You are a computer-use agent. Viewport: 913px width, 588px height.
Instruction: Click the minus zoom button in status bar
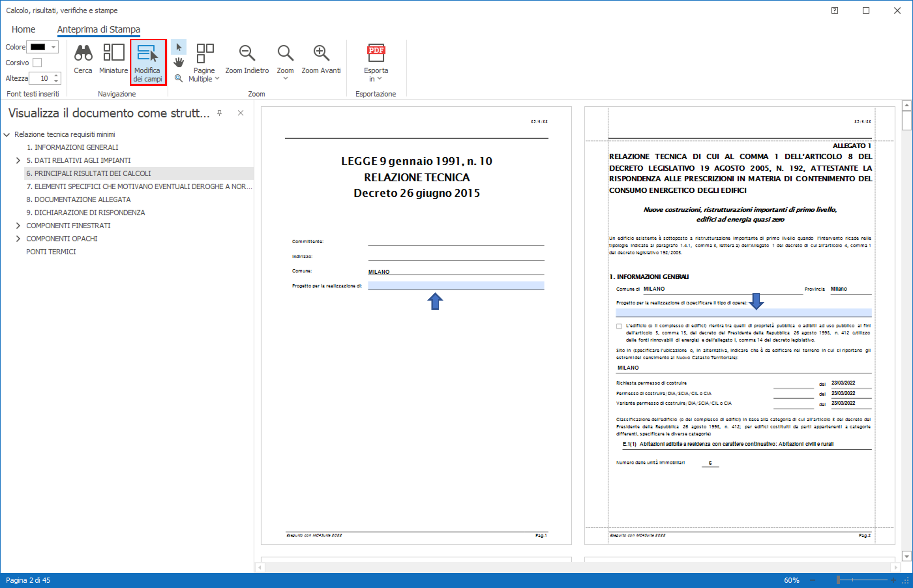[813, 580]
